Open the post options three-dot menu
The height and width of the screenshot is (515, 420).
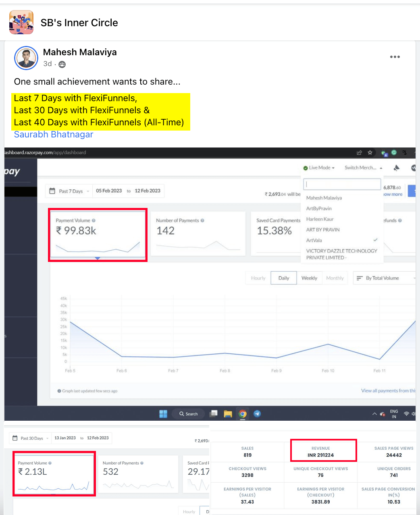(395, 57)
